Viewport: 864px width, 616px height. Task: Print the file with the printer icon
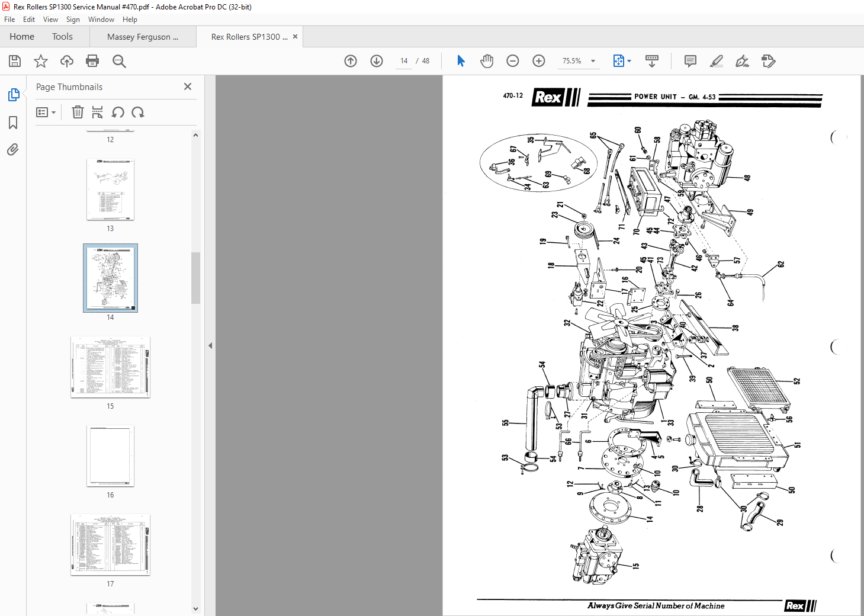click(x=92, y=61)
